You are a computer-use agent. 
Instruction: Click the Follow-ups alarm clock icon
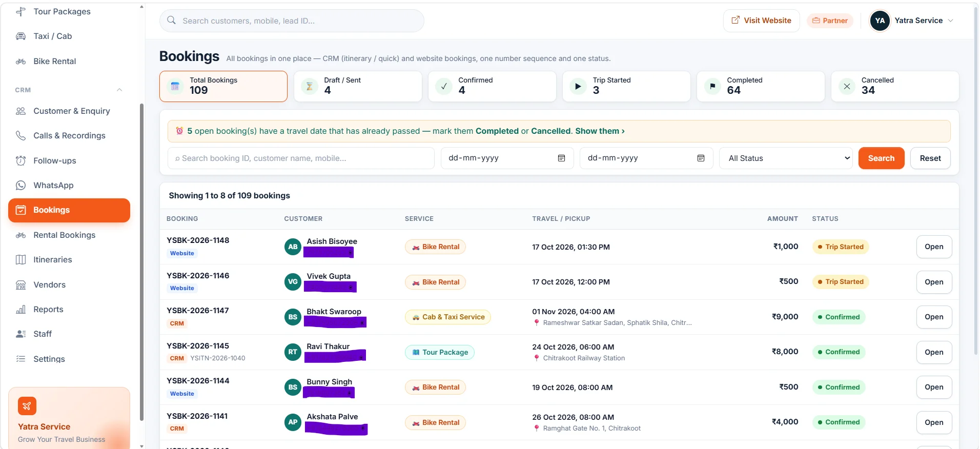21,160
